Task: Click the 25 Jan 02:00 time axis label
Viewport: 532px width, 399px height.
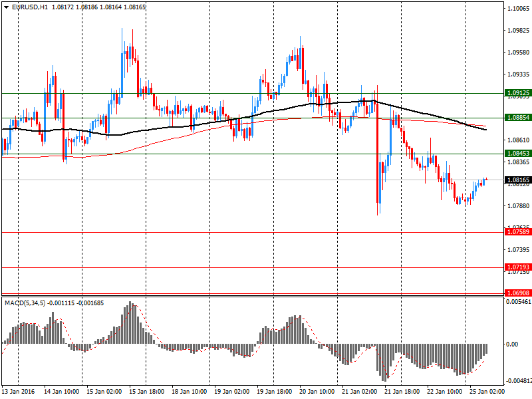Action: pyautogui.click(x=487, y=391)
